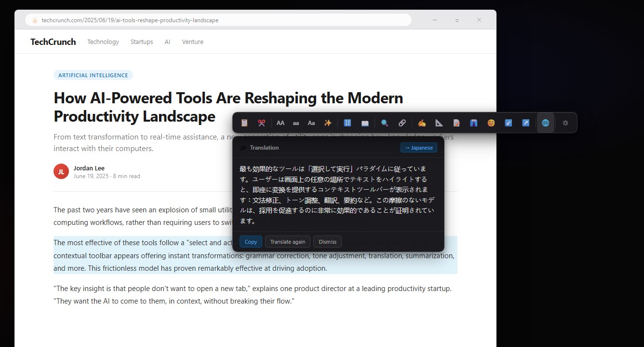Click the down-left arrow shorten icon

coord(509,123)
